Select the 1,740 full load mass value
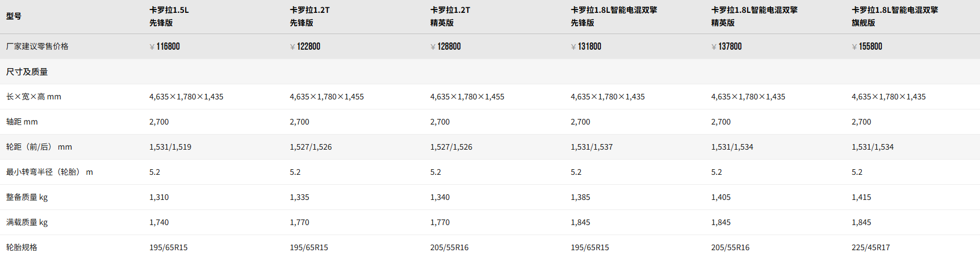The height and width of the screenshot is (258, 980). 159,222
